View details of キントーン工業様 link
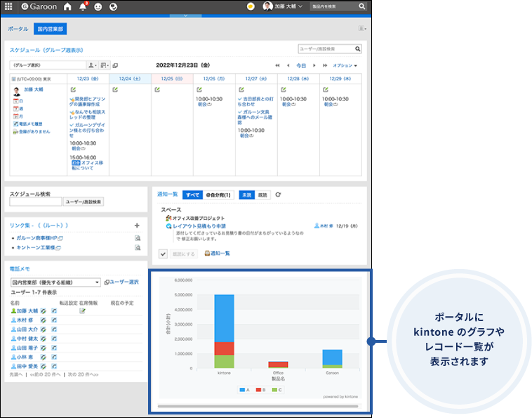532x418 pixels. tap(138, 247)
